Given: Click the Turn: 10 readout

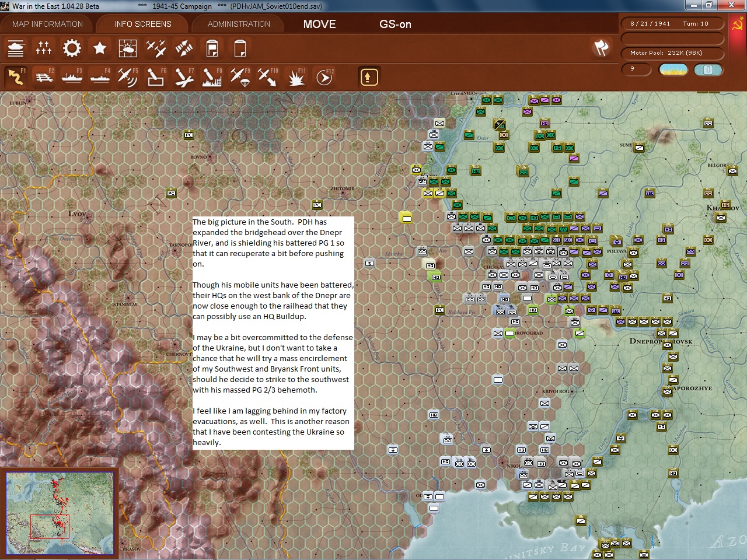Looking at the screenshot, I should coord(696,24).
